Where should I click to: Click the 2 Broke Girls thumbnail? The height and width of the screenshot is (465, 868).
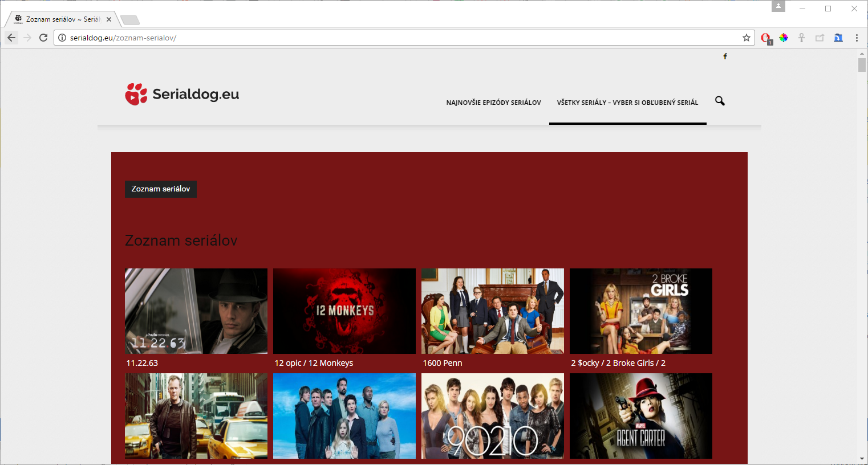point(640,311)
